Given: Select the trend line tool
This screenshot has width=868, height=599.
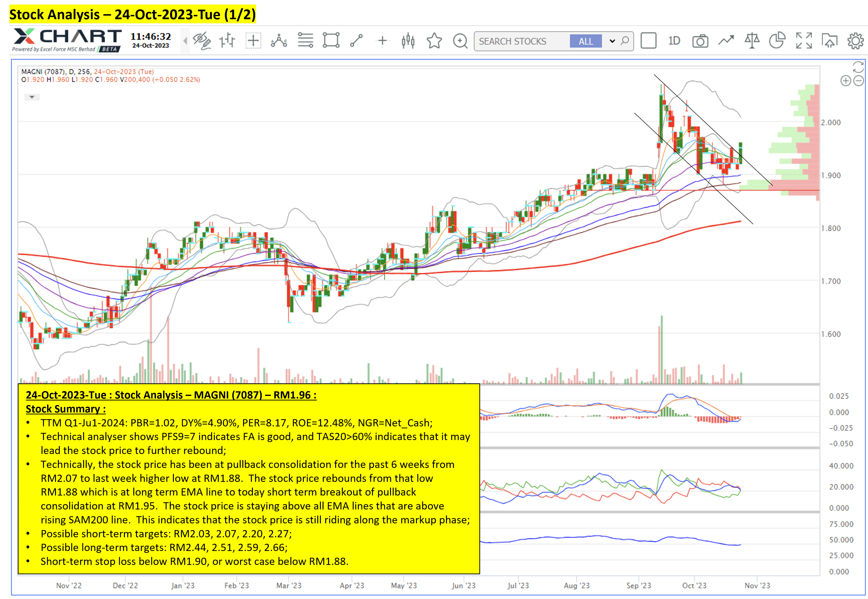Looking at the screenshot, I should 356,41.
